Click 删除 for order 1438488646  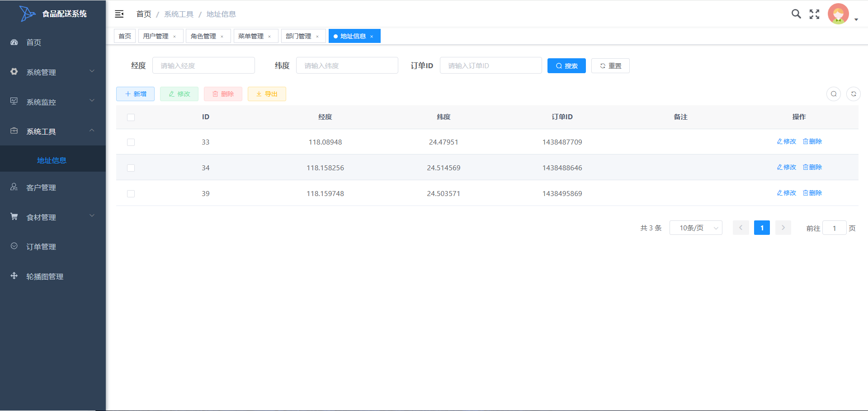(x=812, y=167)
